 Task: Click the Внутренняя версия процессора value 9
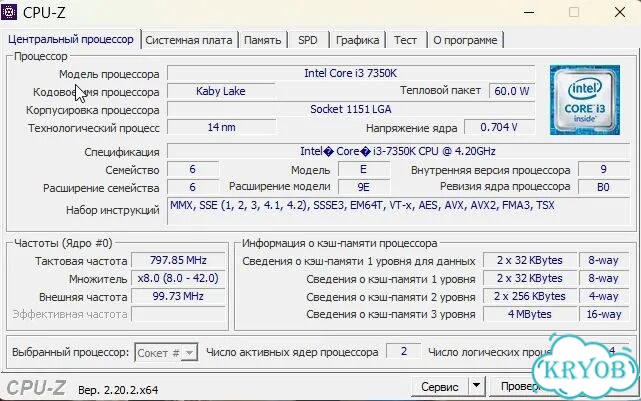[x=604, y=169]
